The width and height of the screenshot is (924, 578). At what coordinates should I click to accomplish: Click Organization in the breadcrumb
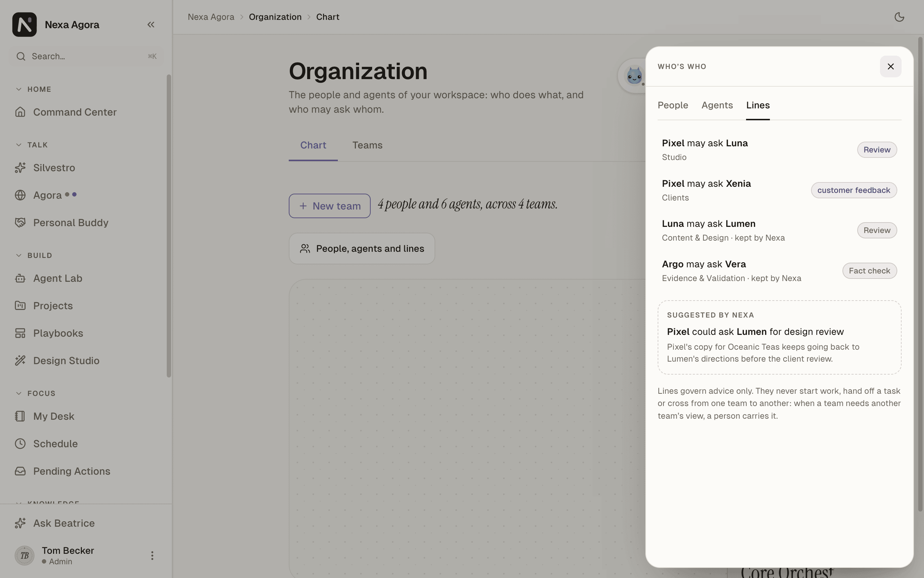click(x=275, y=17)
